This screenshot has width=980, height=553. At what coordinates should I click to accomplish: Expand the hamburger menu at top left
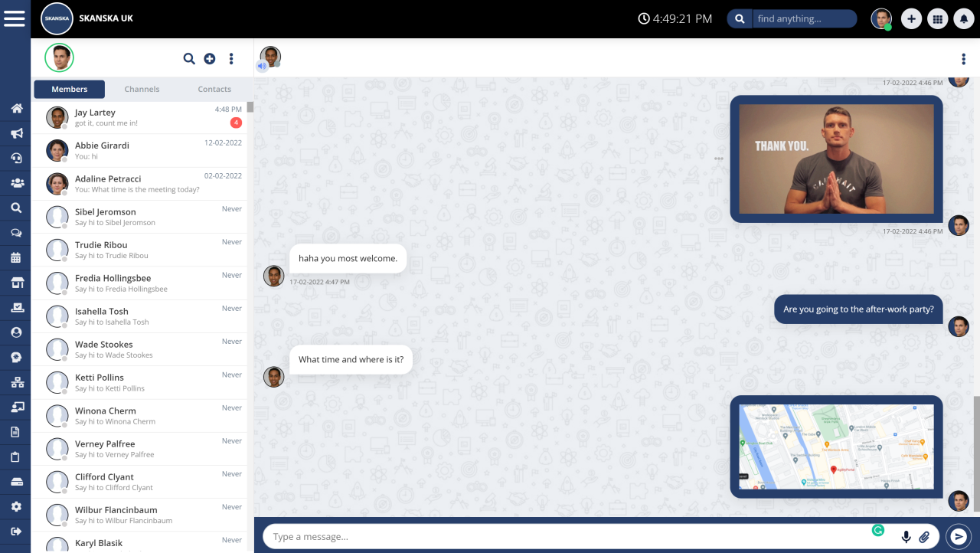[15, 18]
